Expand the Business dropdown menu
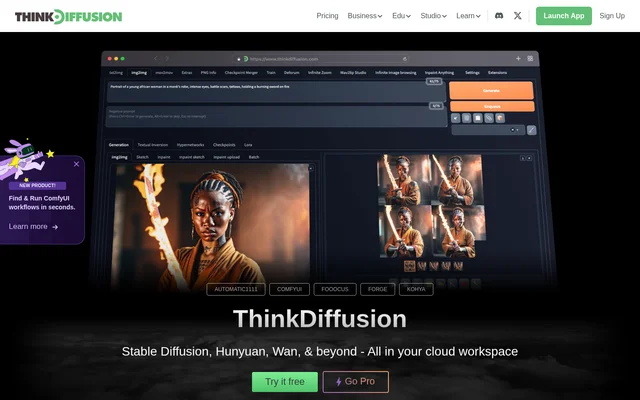The width and height of the screenshot is (640, 400). click(364, 16)
